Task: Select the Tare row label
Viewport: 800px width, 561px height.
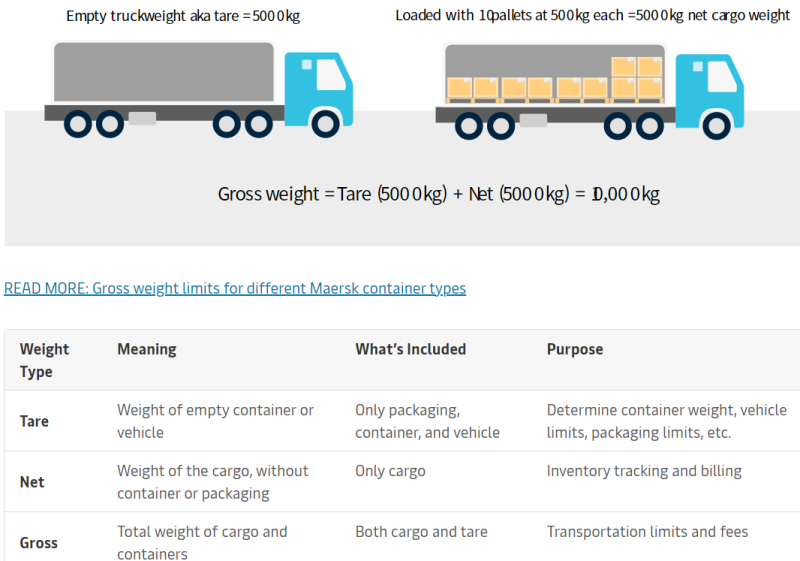Action: (34, 421)
